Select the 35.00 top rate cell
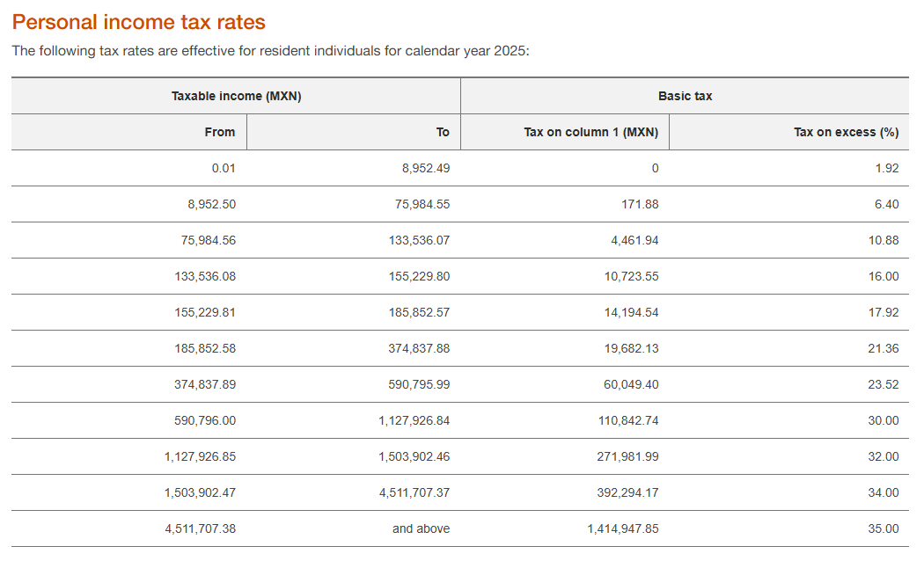The height and width of the screenshot is (561, 924). 884,528
